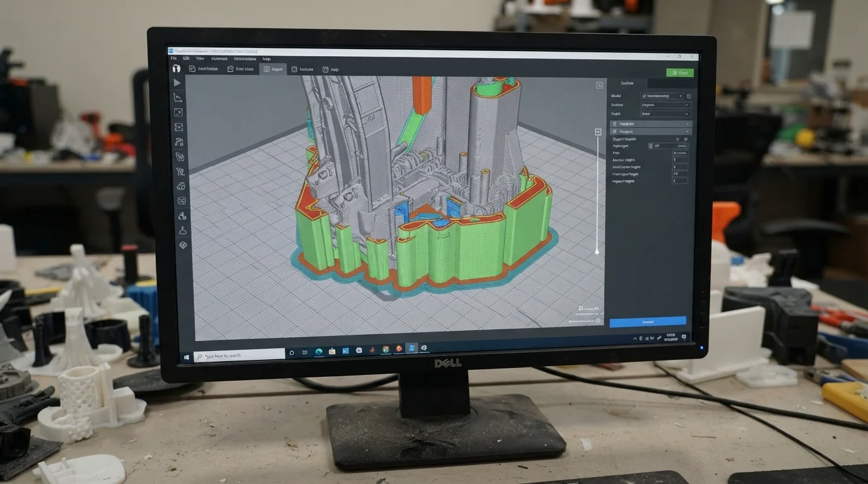Image resolution: width=868 pixels, height=484 pixels.
Task: Open the second dropdown in settings panel
Action: (x=666, y=105)
